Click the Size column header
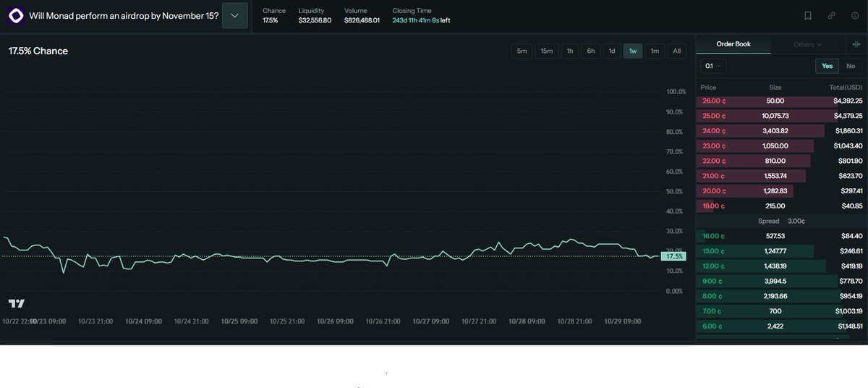The height and width of the screenshot is (388, 868). pos(775,87)
